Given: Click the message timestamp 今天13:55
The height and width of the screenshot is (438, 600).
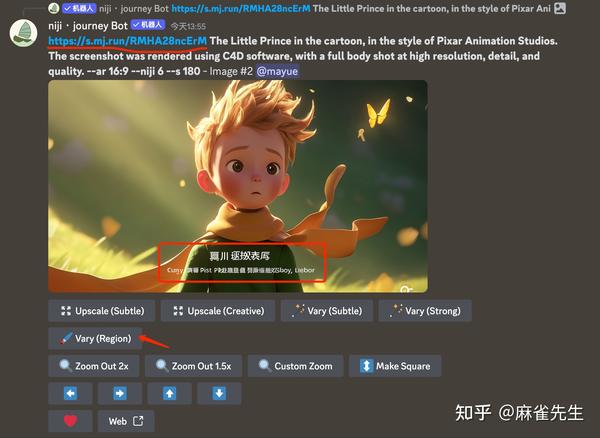Looking at the screenshot, I should pyautogui.click(x=188, y=26).
